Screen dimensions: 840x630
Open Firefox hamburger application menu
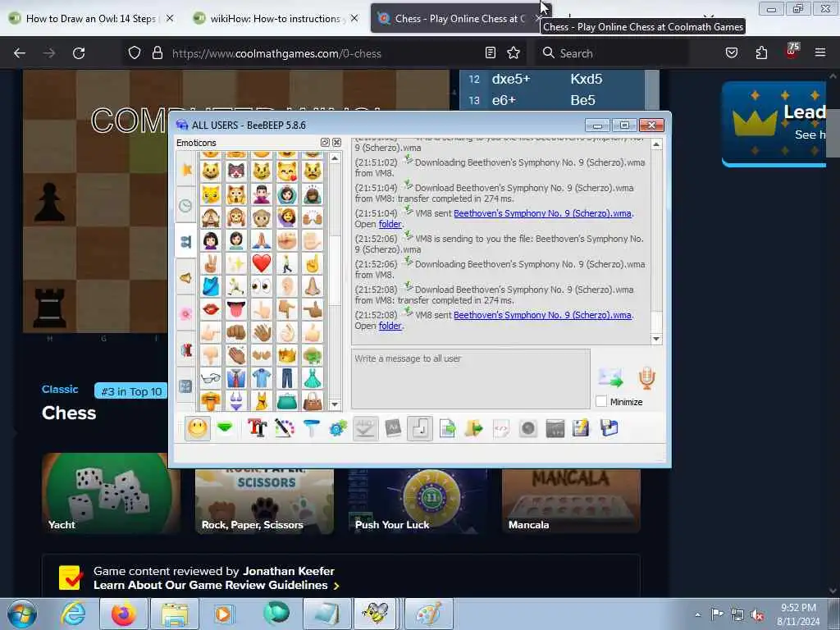pos(820,52)
